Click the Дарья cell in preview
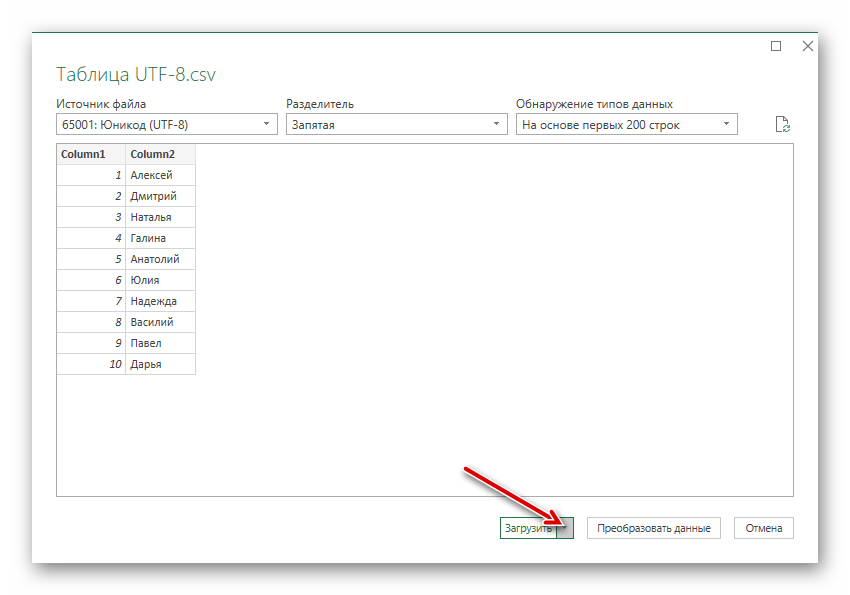 coord(160,364)
